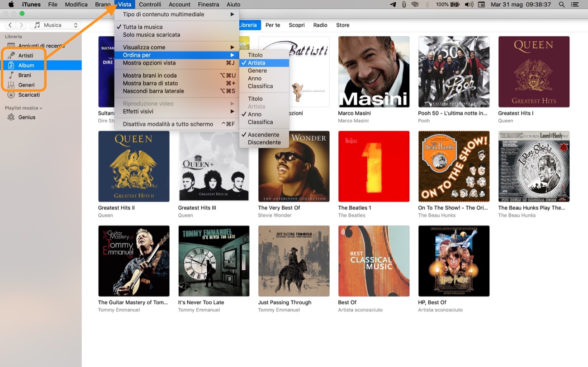Click the Marco Masini album title
Image resolution: width=588 pixels, height=367 pixels.
(x=355, y=113)
